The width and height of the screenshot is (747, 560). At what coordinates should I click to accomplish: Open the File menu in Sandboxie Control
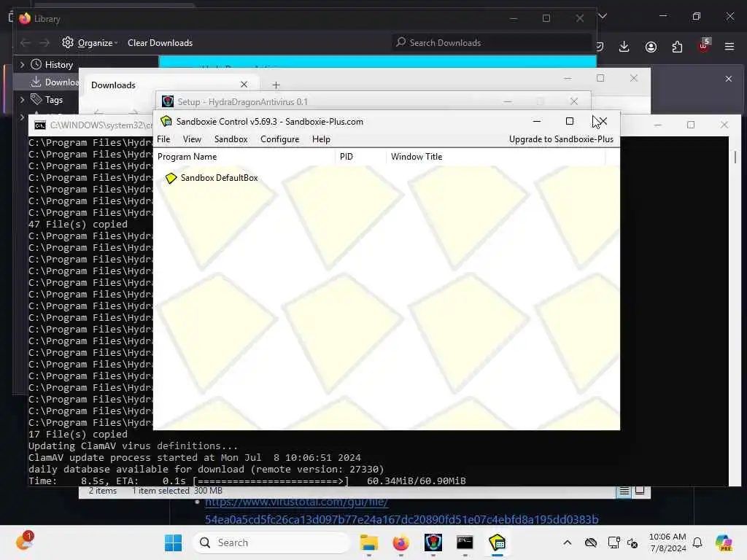click(x=163, y=139)
